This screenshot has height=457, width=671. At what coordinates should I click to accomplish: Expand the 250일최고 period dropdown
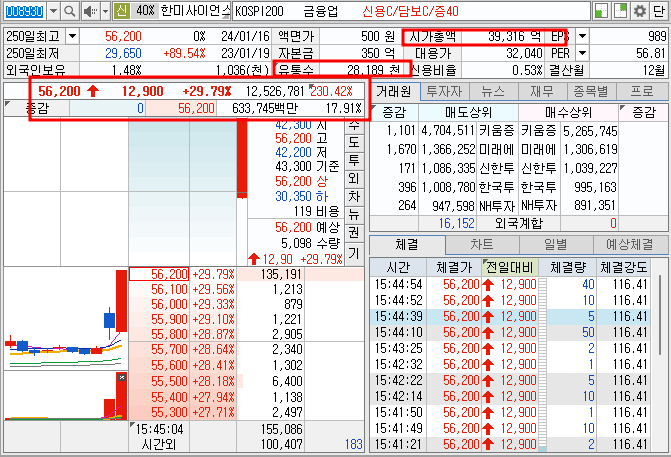72,36
